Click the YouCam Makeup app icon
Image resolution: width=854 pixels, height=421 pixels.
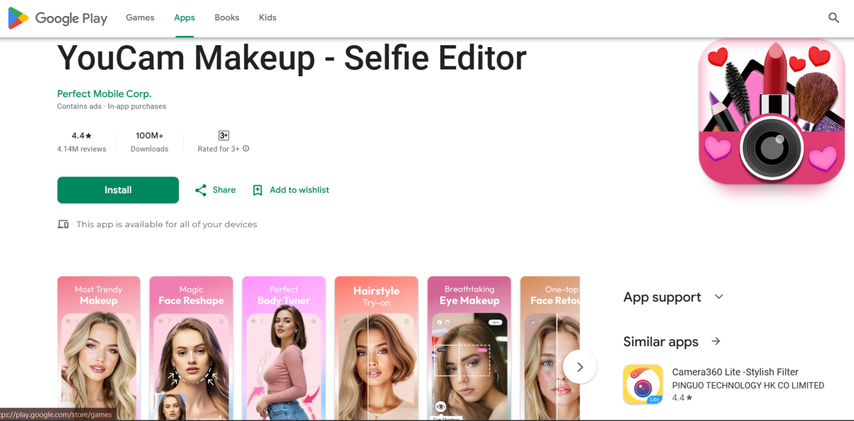pos(771,112)
